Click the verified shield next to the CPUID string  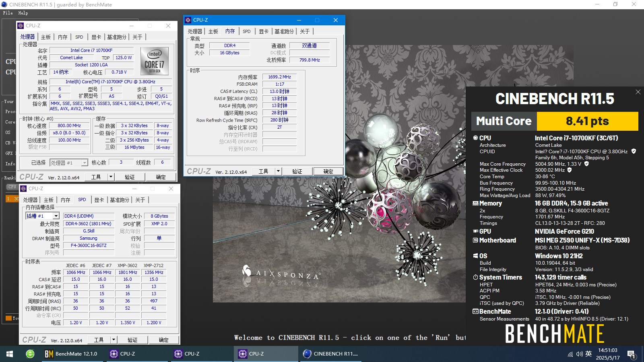coord(634,151)
